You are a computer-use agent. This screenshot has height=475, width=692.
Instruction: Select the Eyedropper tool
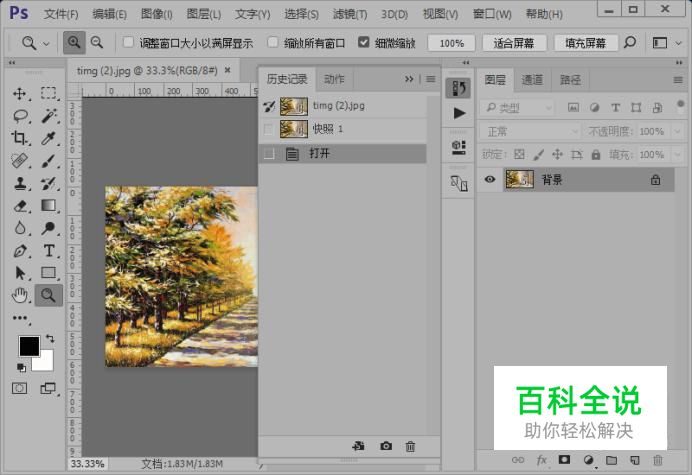click(x=48, y=138)
